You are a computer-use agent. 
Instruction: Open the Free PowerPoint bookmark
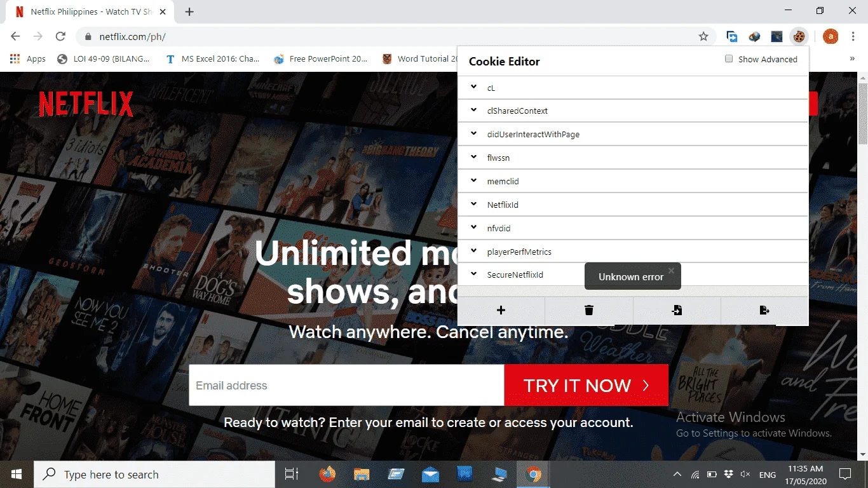pos(321,59)
